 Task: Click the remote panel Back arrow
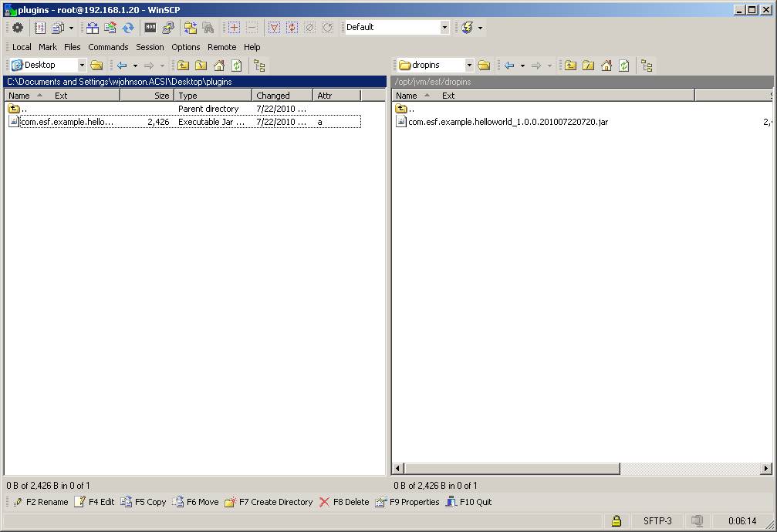[509, 66]
